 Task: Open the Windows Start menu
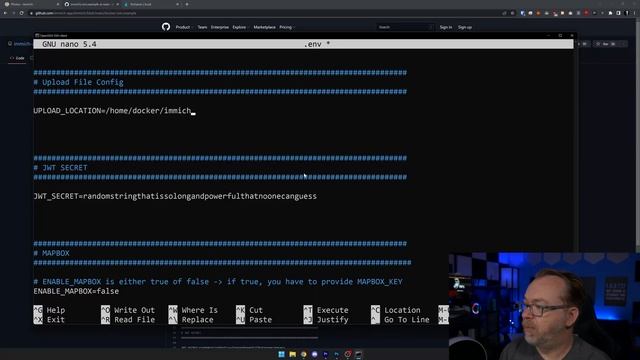(x=281, y=354)
